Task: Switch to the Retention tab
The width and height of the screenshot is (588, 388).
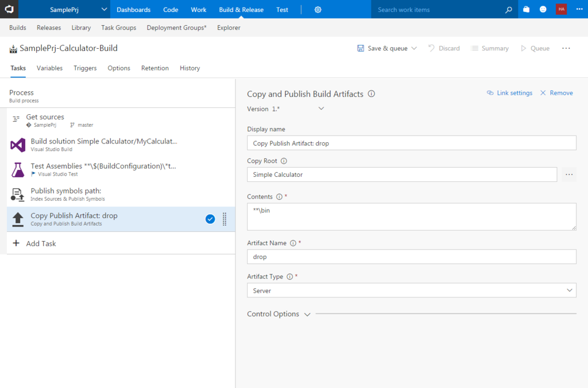Action: click(x=155, y=68)
